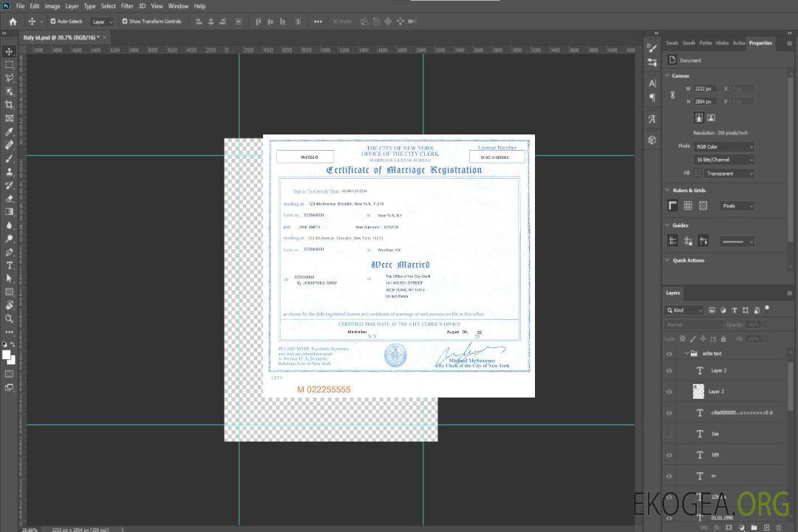Screen dimensions: 798x532
Task: Open the Brush Settings panel icon
Action: pos(652,62)
